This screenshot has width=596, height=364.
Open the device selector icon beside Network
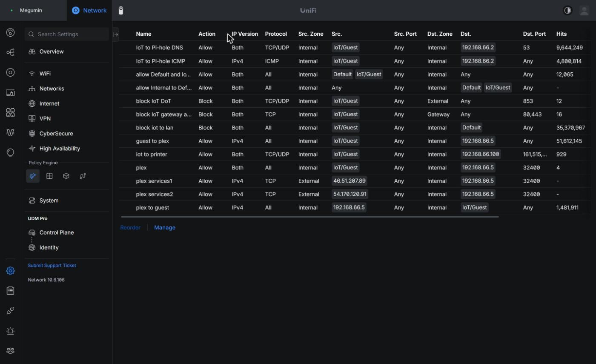pyautogui.click(x=121, y=10)
